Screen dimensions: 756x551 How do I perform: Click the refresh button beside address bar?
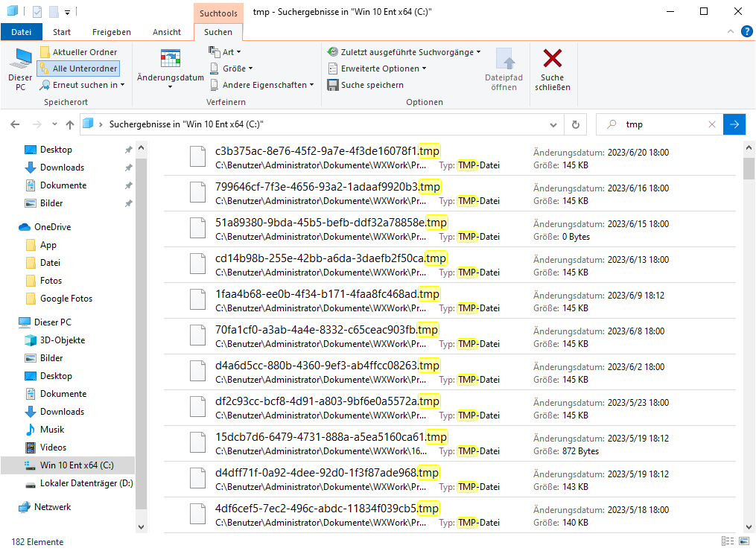tap(575, 124)
